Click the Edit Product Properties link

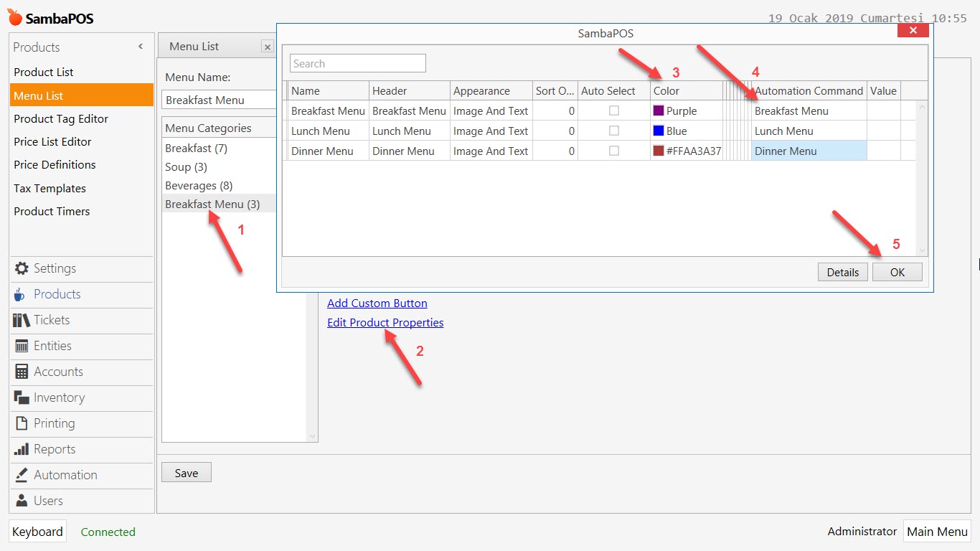tap(385, 322)
